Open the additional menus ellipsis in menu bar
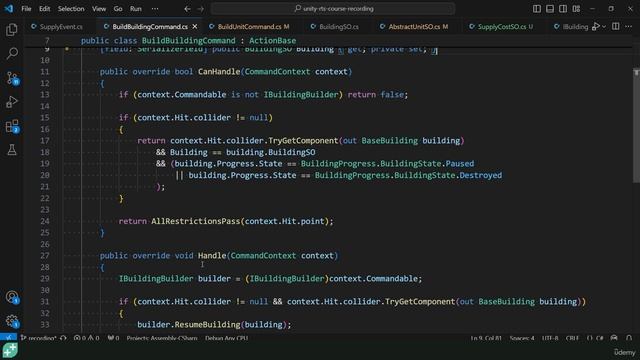Image resolution: width=640 pixels, height=360 pixels. pyautogui.click(x=155, y=9)
